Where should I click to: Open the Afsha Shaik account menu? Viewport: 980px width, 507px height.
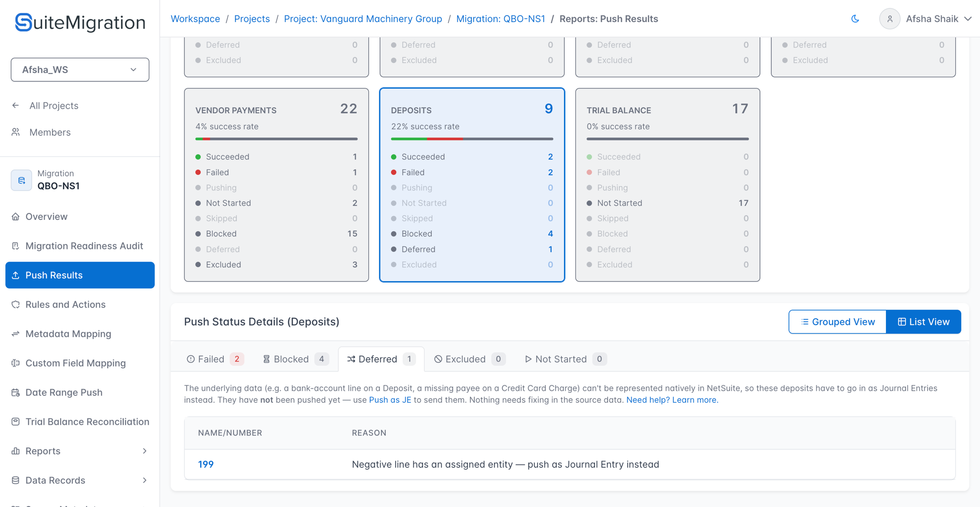pos(938,19)
